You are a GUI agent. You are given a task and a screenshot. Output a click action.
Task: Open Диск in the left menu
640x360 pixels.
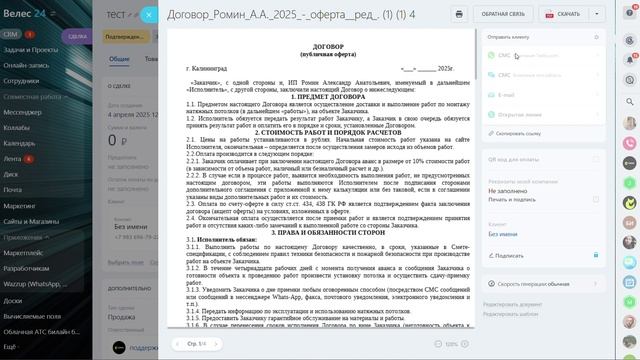(11, 174)
